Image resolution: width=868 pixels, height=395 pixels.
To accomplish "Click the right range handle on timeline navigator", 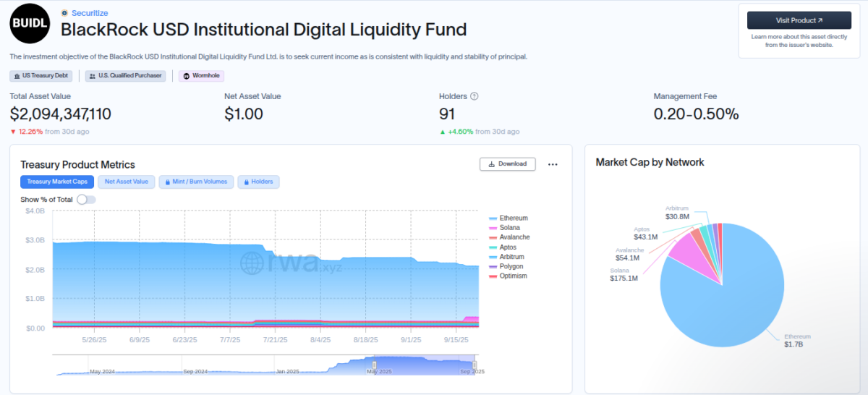I will [x=475, y=365].
